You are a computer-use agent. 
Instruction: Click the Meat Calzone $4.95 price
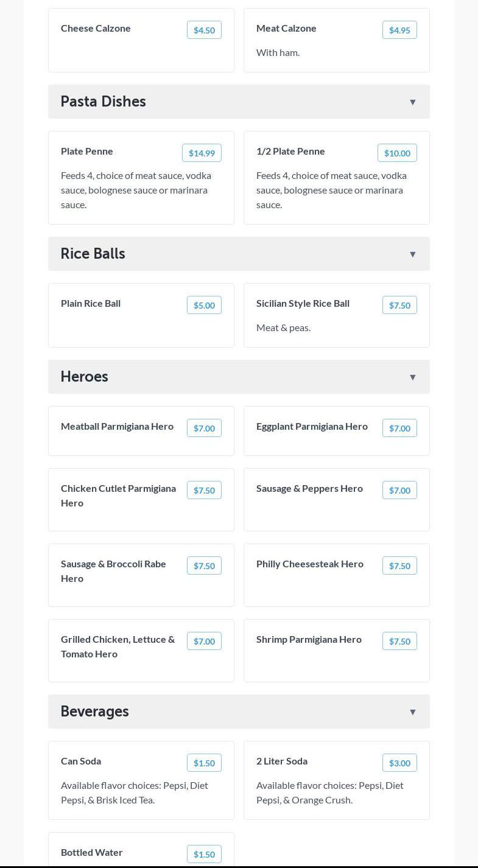point(399,30)
